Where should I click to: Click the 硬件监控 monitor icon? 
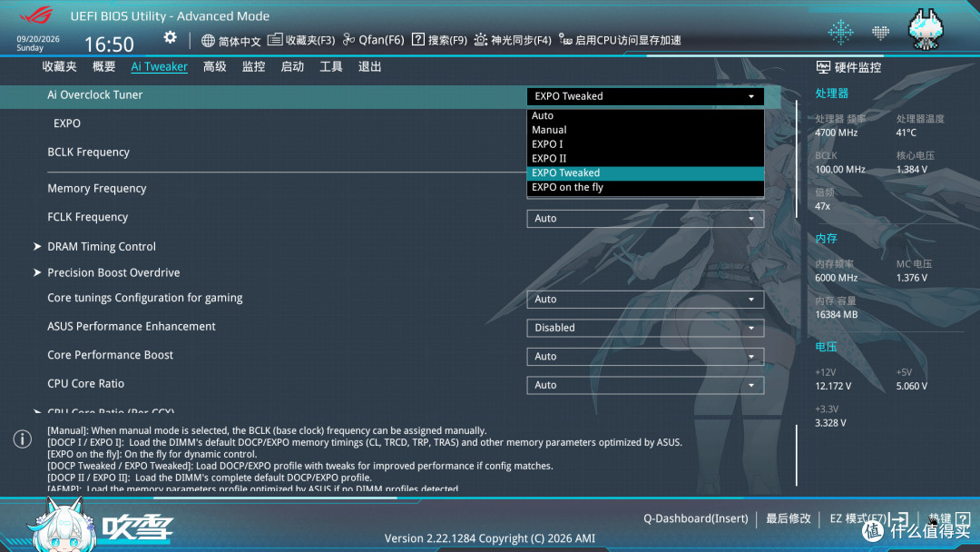[823, 67]
